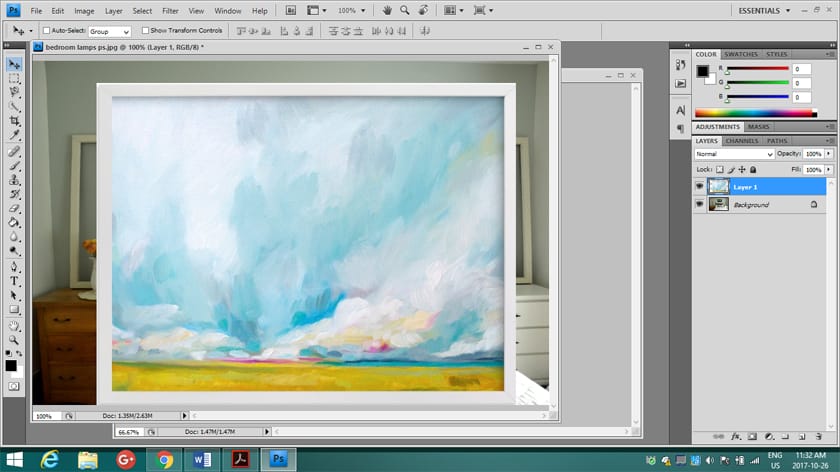The width and height of the screenshot is (840, 472).
Task: Select the Lasso tool
Action: coord(14,92)
